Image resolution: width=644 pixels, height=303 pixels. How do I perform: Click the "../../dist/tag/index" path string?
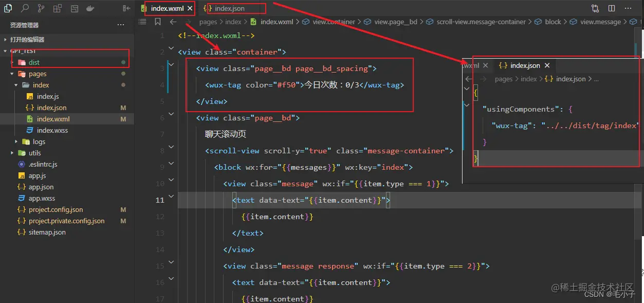(x=589, y=125)
